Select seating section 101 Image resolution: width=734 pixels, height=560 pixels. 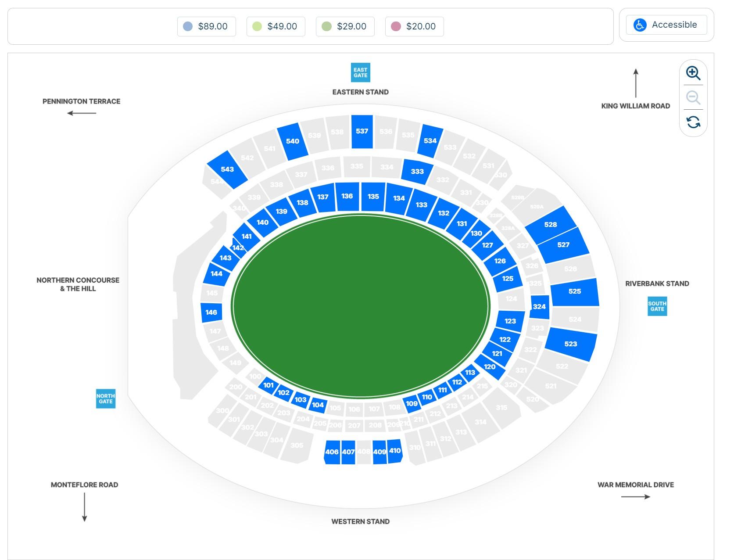tap(269, 385)
